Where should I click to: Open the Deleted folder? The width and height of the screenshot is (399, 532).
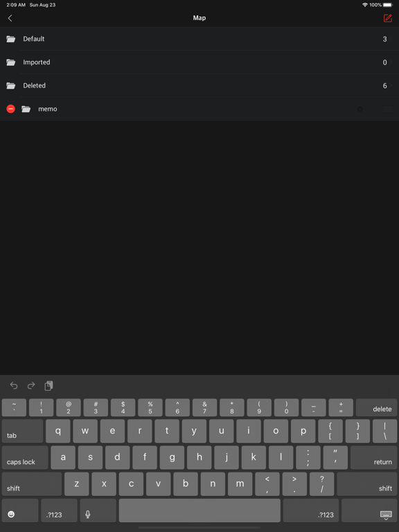click(199, 86)
